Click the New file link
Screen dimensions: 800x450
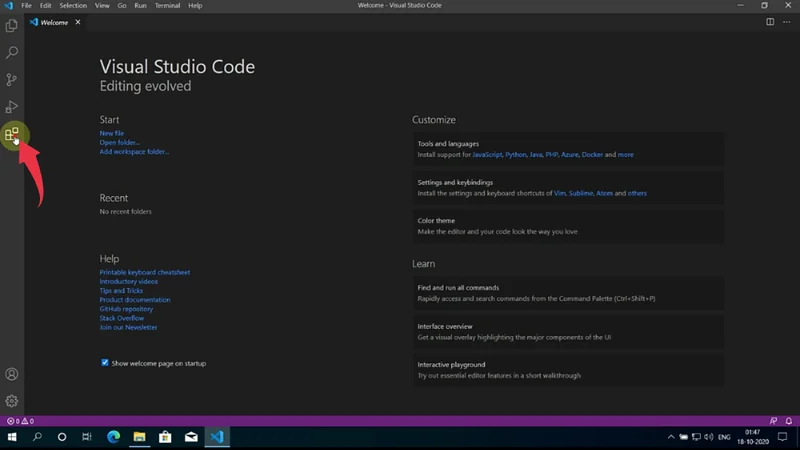point(112,133)
